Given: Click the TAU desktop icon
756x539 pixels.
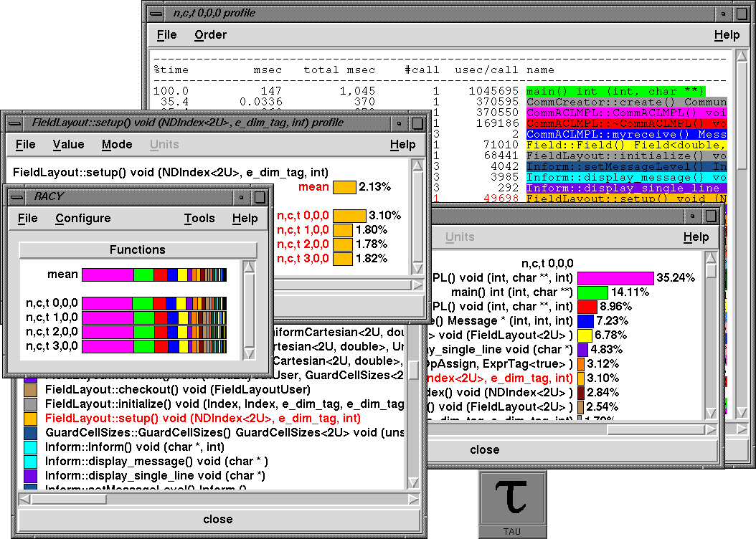Looking at the screenshot, I should click(513, 505).
